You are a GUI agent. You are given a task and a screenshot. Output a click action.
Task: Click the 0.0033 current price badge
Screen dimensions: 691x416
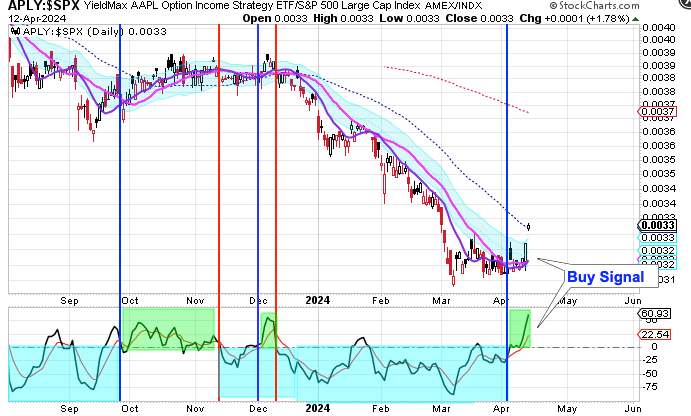point(651,225)
